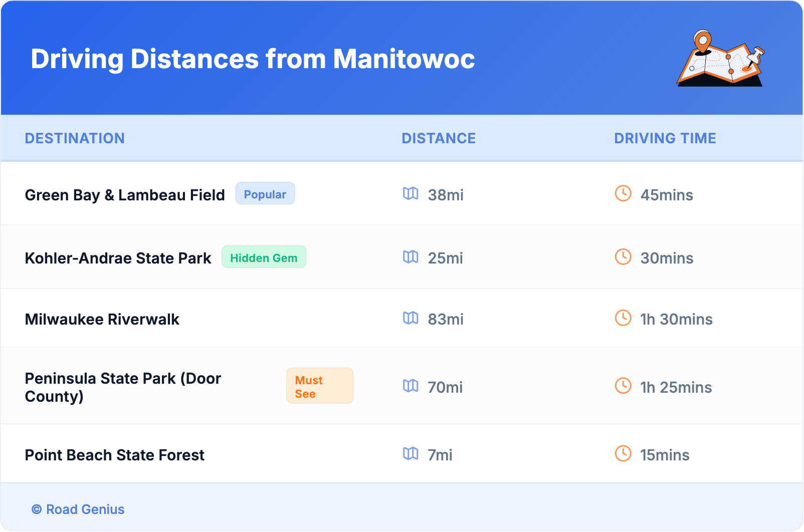Click the Driving Time column header
This screenshot has height=532, width=804.
[665, 138]
